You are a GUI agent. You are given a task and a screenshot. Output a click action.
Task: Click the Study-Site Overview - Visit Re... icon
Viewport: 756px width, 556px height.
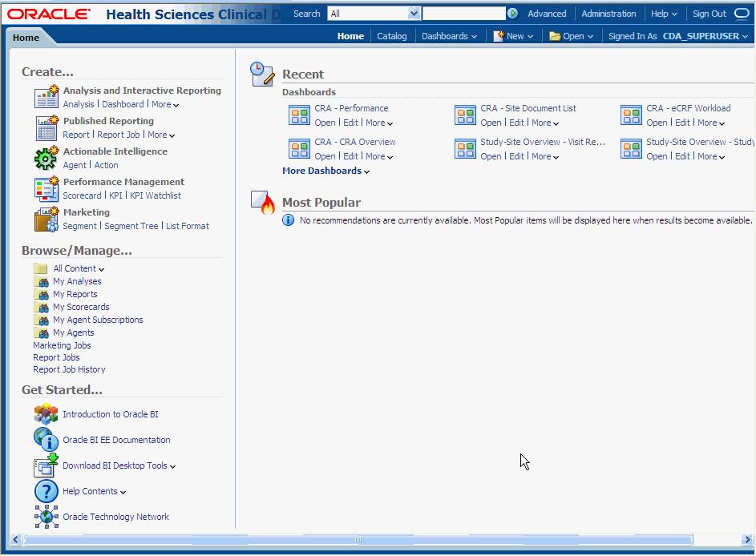[x=465, y=149]
